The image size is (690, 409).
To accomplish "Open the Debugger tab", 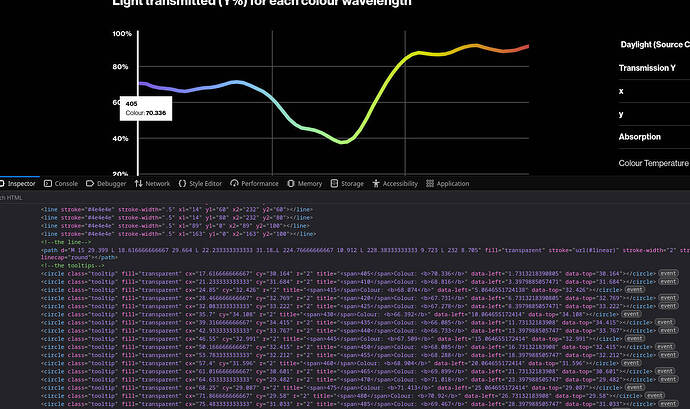I will pos(106,184).
